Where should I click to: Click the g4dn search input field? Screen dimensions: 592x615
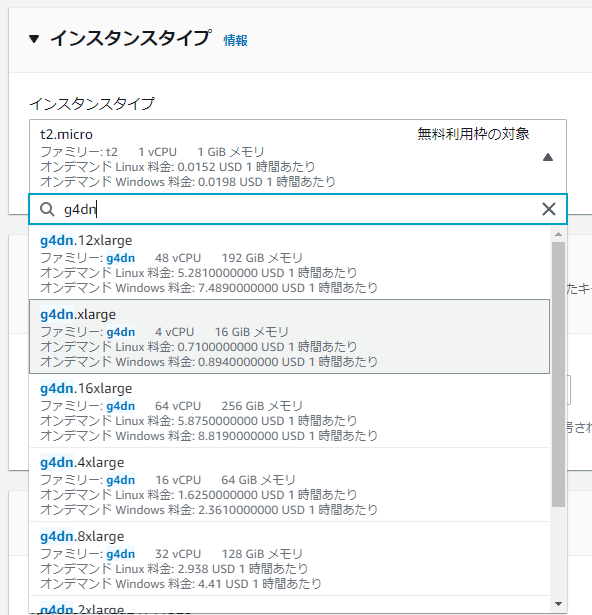[x=298, y=209]
